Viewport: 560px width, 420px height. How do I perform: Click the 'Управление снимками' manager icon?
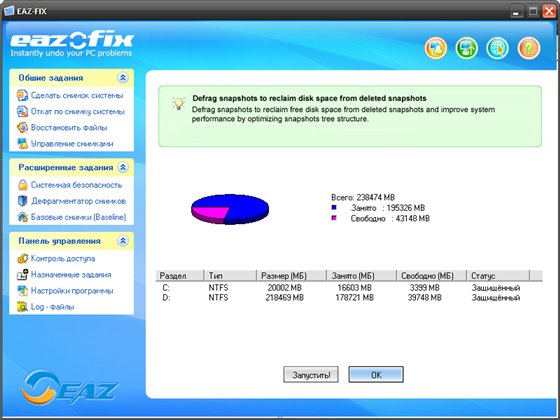tap(22, 144)
